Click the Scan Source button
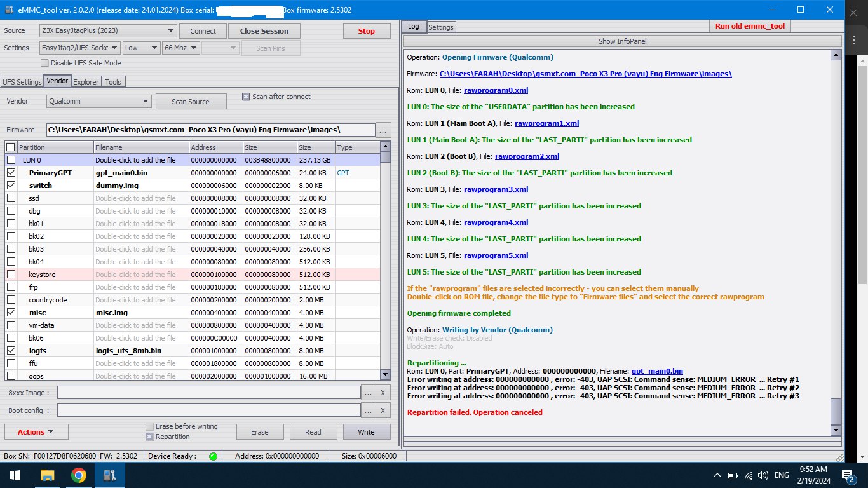Screen dimensions: 868x488 point(191,102)
